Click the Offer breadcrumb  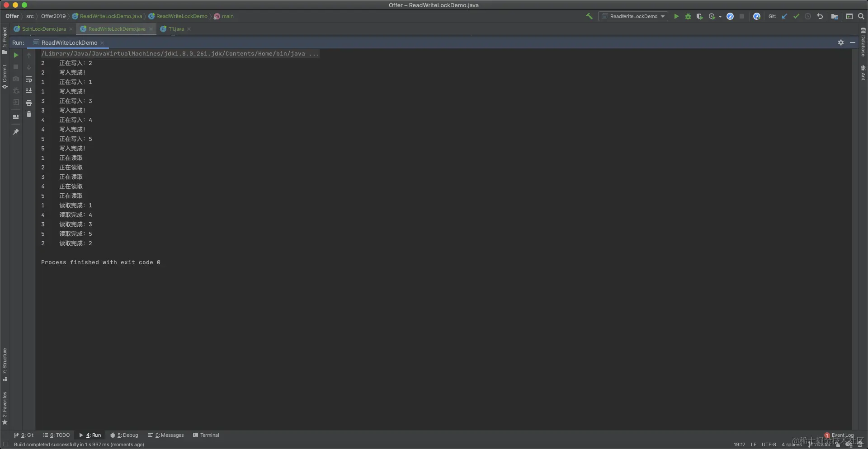12,16
